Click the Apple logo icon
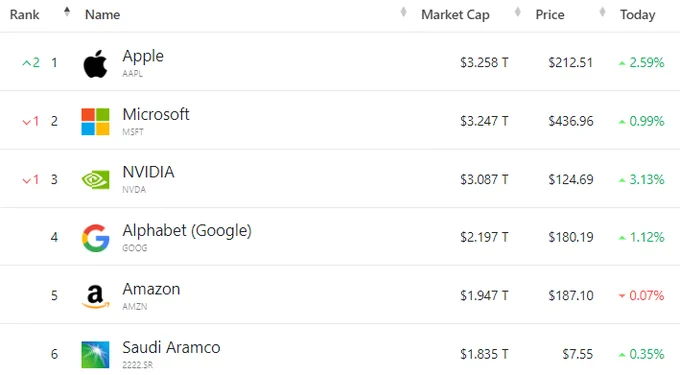This screenshot has width=680, height=375. (95, 64)
